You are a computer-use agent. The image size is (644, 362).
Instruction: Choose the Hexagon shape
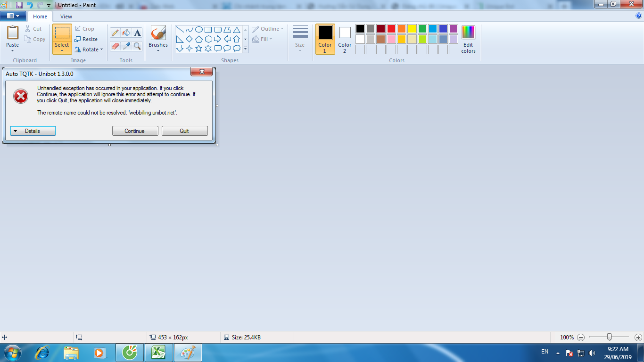click(x=208, y=39)
